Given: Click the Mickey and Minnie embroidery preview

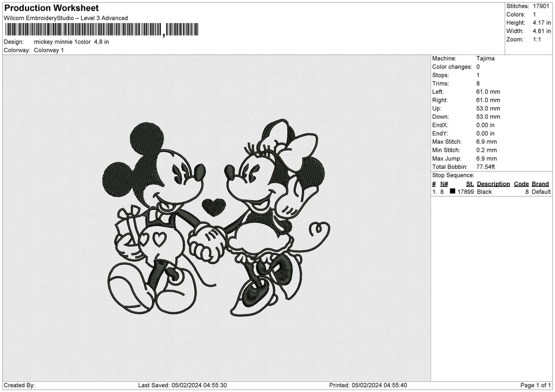Looking at the screenshot, I should (216, 219).
